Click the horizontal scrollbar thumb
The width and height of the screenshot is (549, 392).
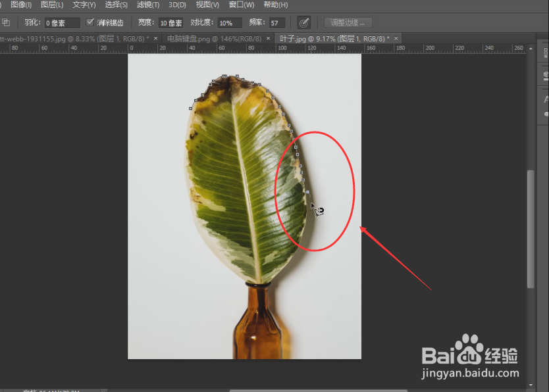click(318, 391)
